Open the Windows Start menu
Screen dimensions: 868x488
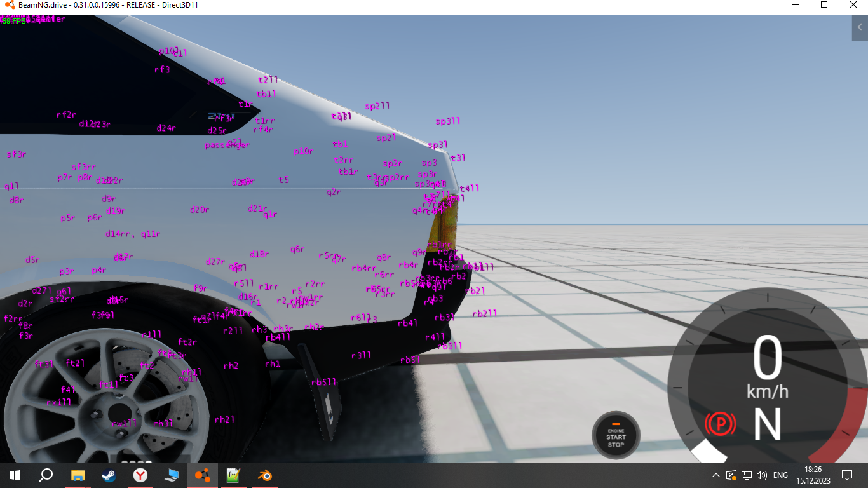15,475
